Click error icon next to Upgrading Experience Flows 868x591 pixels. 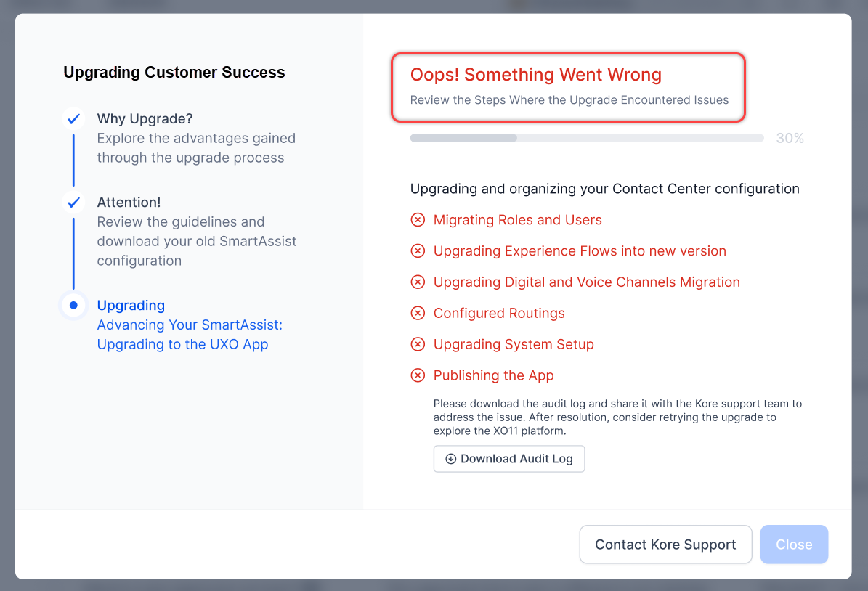[x=418, y=251]
